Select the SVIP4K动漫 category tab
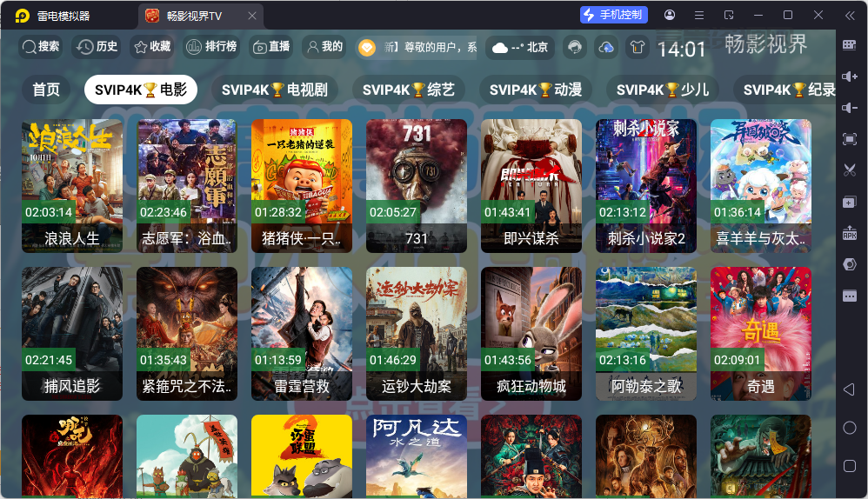Image resolution: width=868 pixels, height=499 pixels. pos(536,90)
